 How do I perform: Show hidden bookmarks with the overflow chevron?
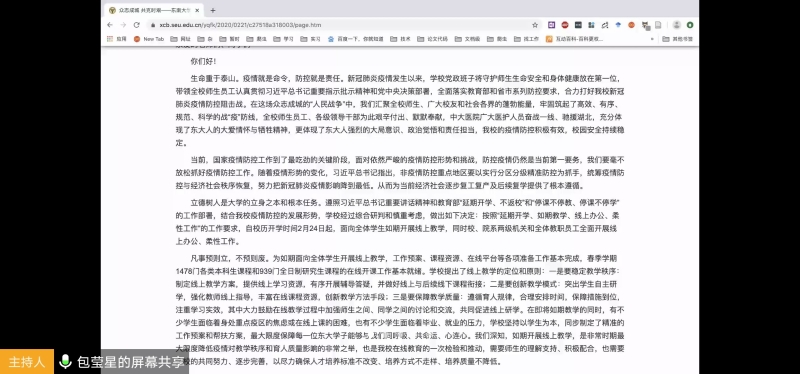coord(652,39)
